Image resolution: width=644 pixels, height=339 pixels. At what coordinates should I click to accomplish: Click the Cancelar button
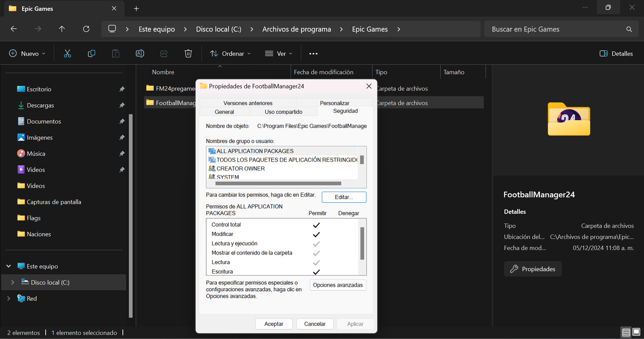pos(315,324)
